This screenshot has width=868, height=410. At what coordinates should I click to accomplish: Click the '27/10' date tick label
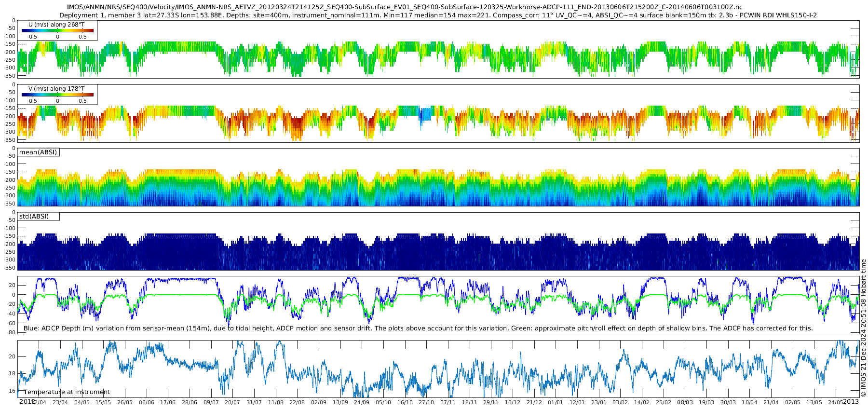coord(426,402)
